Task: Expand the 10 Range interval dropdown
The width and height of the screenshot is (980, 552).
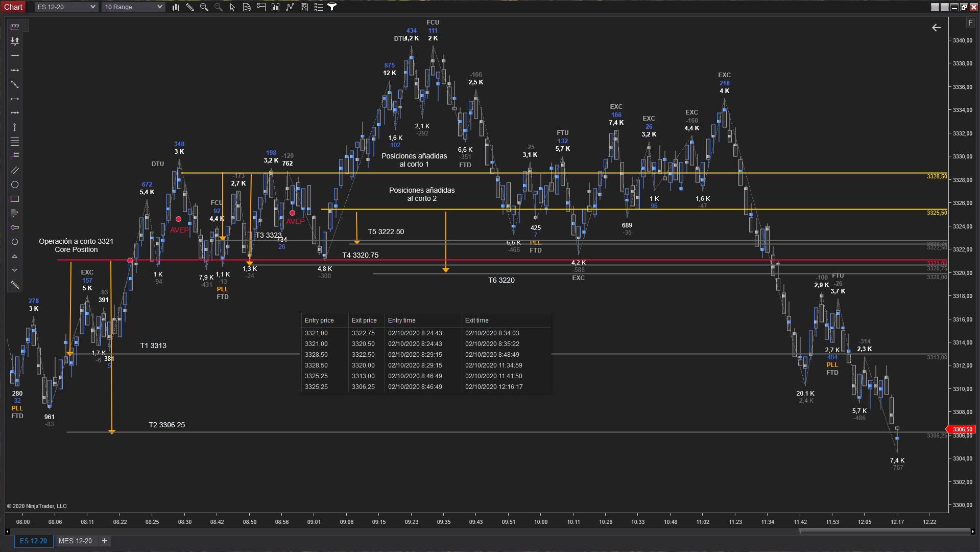Action: 133,7
